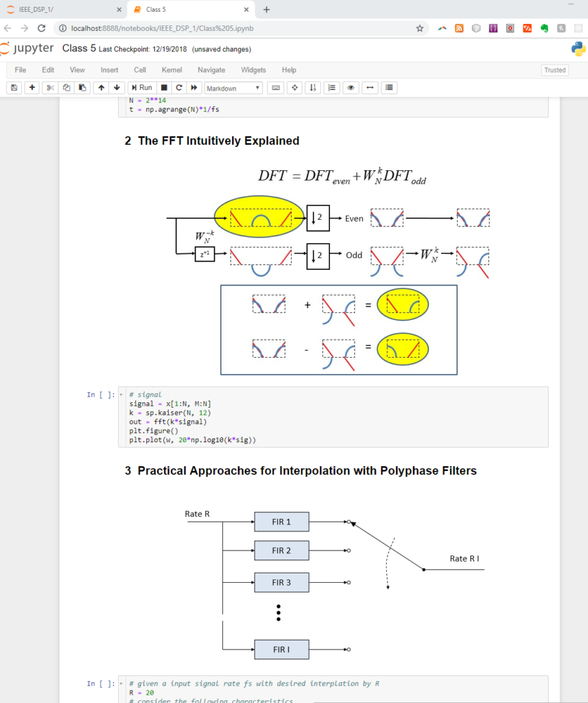Open the Widgets menu
The width and height of the screenshot is (588, 703).
tap(253, 70)
